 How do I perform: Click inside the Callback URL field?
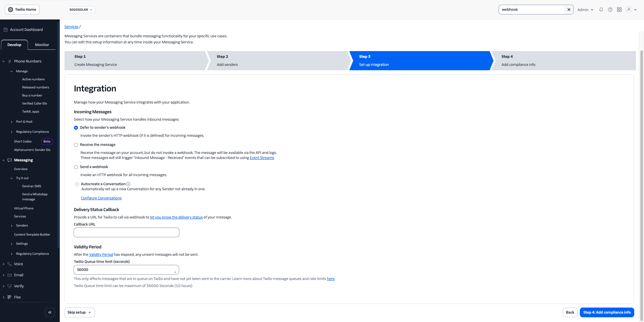[x=126, y=232]
